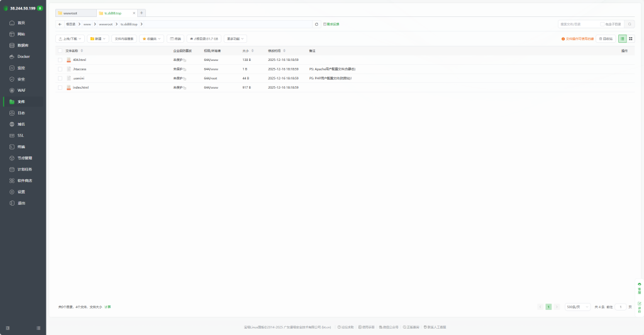Add new tab with plus icon
This screenshot has height=335, width=644.
coord(142,13)
